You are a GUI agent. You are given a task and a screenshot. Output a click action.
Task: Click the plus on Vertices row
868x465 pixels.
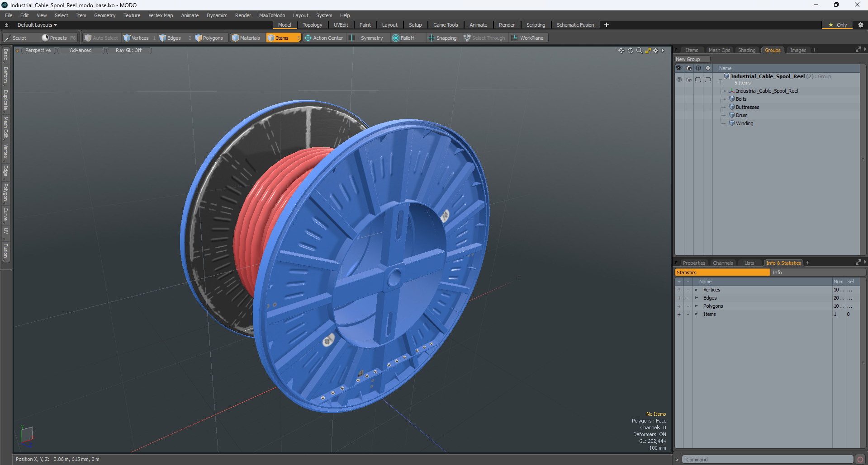pyautogui.click(x=679, y=290)
